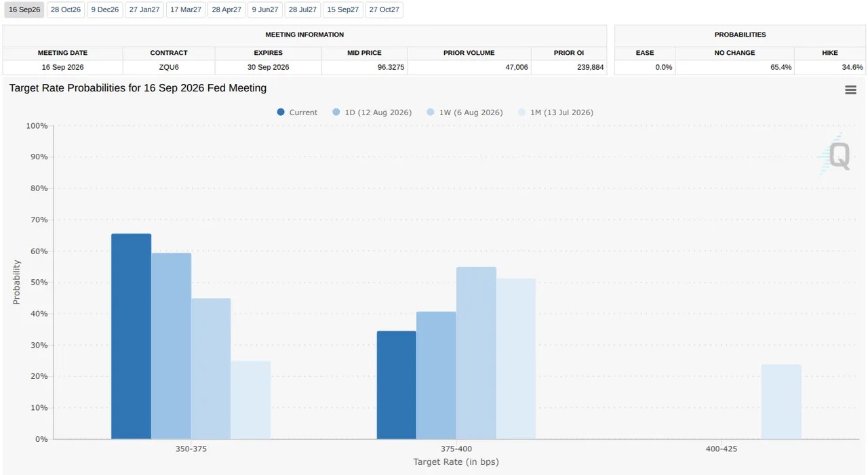Toggle the 1M (13 Jul 2026) legend item
The height and width of the screenshot is (475, 868).
pos(555,112)
